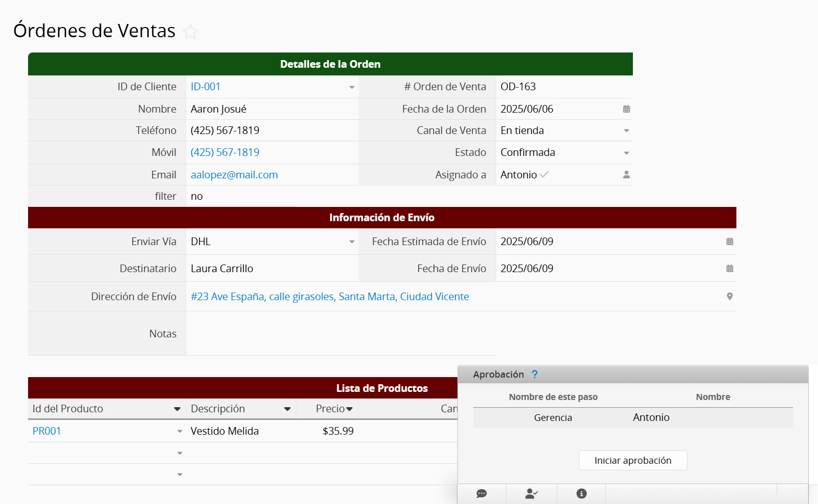Click map pin icon for Dirección de Envío
Viewport: 818px width, 504px height.
729,297
